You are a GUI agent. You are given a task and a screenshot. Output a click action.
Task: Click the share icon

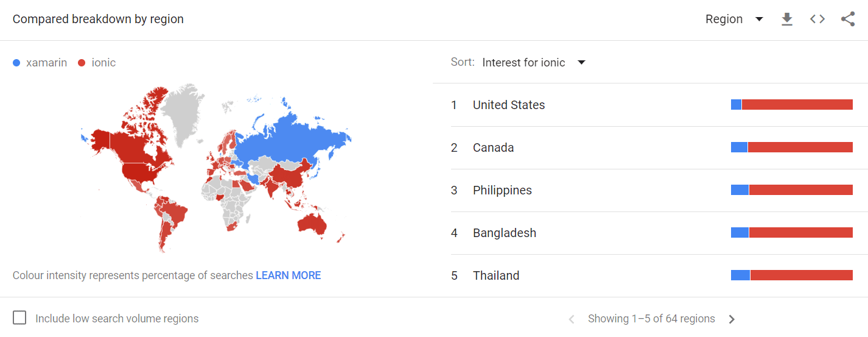point(848,19)
